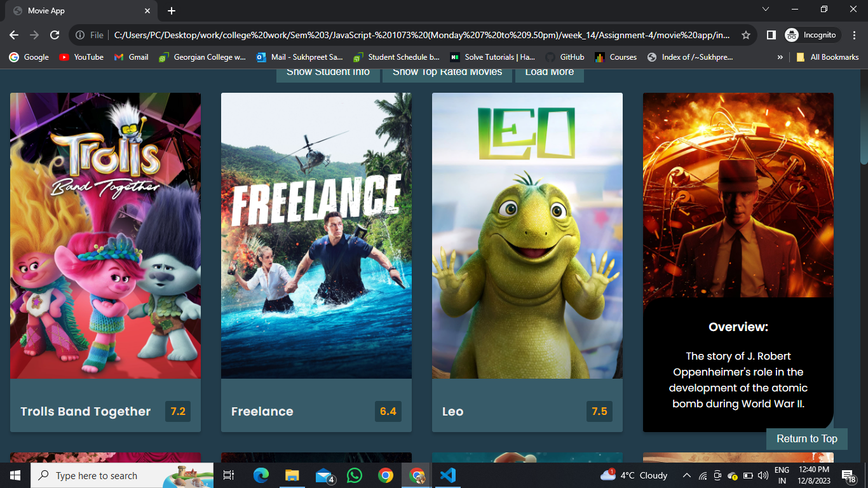Bookmark this page with the star icon

(x=746, y=35)
